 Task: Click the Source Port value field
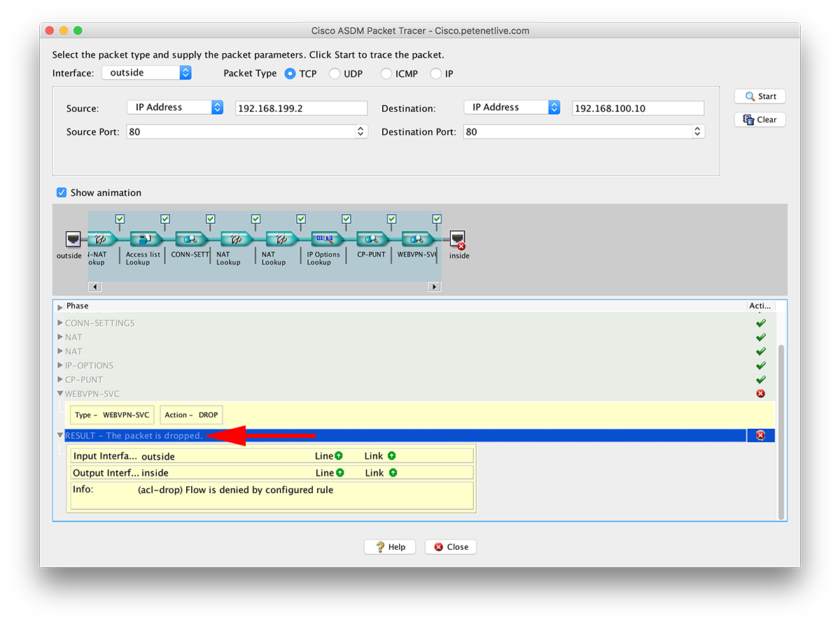(x=241, y=132)
